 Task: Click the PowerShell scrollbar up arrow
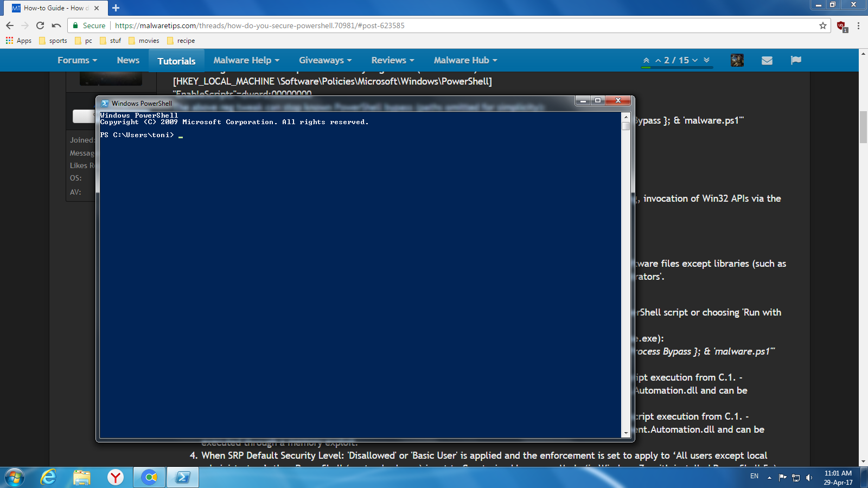tap(626, 117)
